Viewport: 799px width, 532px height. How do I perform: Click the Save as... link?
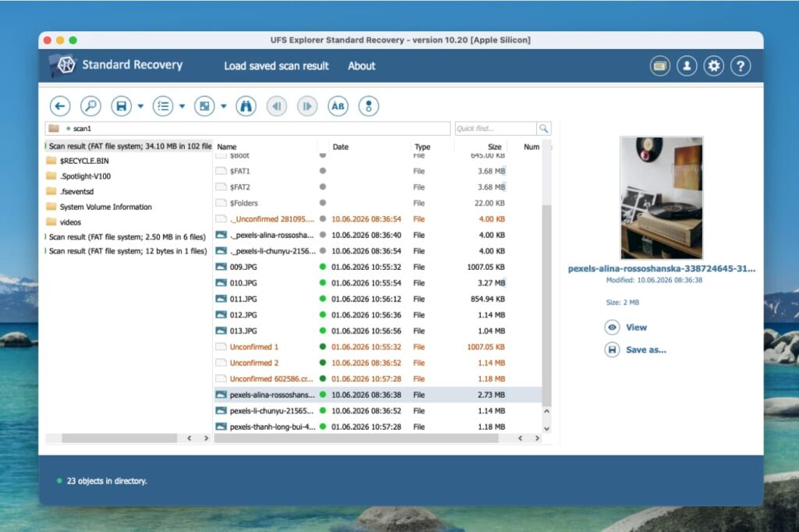(645, 350)
